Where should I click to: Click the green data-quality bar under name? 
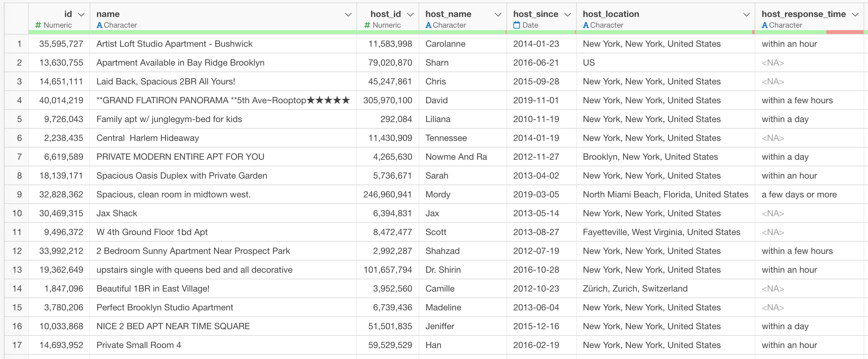pos(223,32)
